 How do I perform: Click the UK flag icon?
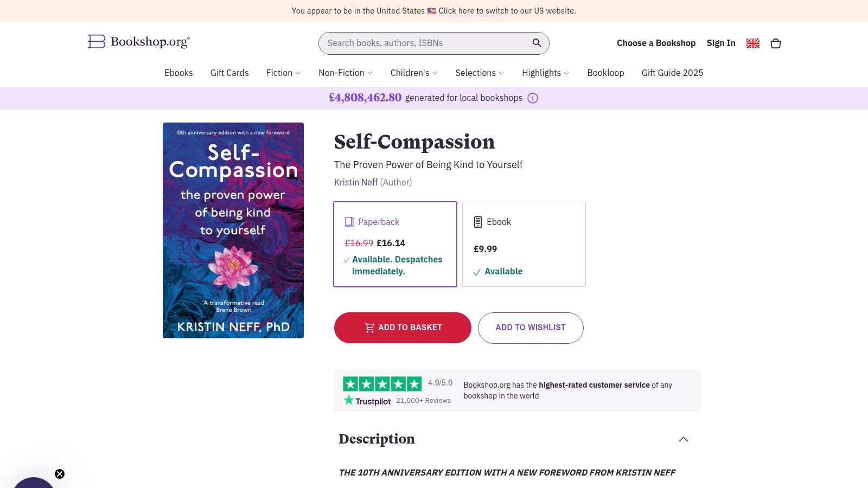tap(753, 43)
